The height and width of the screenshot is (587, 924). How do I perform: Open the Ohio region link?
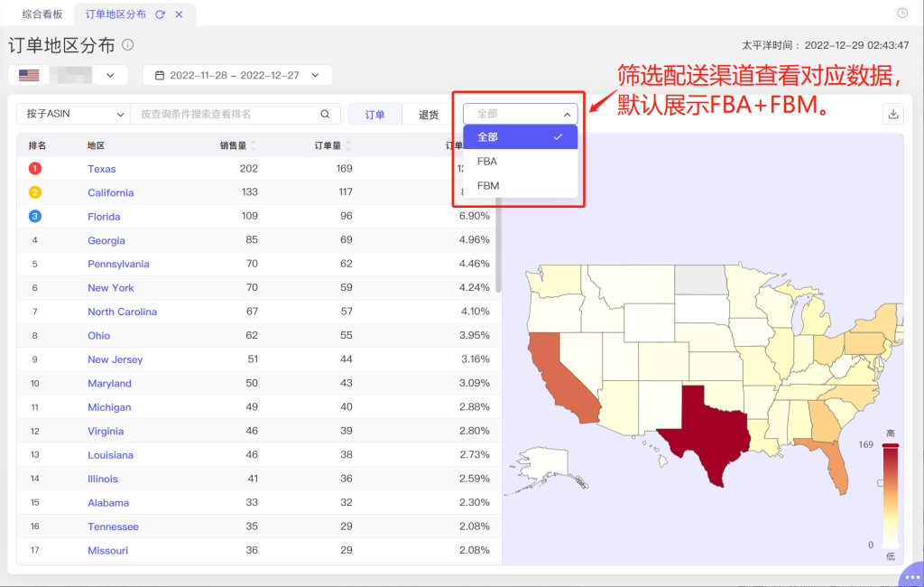tap(99, 336)
